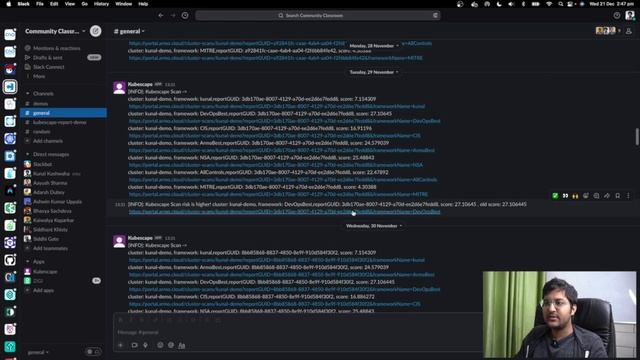Screen dimensions: 640x360
Task: Open the View menu
Action: click(70, 4)
